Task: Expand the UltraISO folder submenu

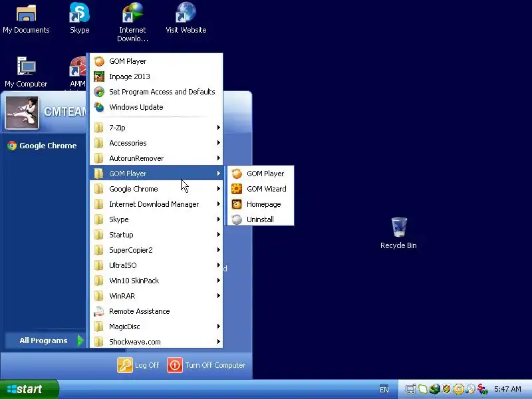Action: (x=156, y=265)
